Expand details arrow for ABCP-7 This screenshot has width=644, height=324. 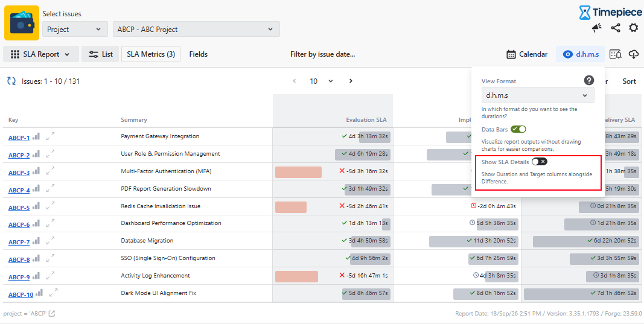[51, 241]
